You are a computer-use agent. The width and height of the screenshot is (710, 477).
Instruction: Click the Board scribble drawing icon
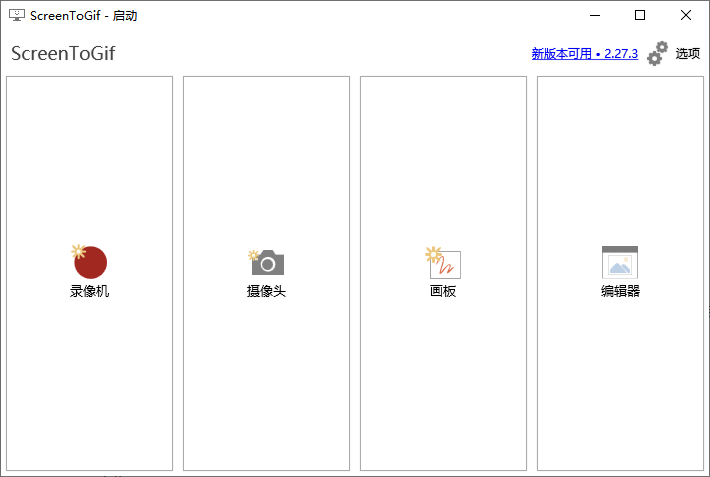click(444, 263)
